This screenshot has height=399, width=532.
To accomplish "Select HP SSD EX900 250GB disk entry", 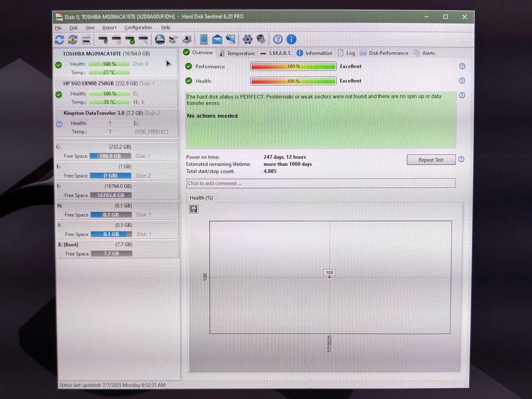I will pos(116,93).
